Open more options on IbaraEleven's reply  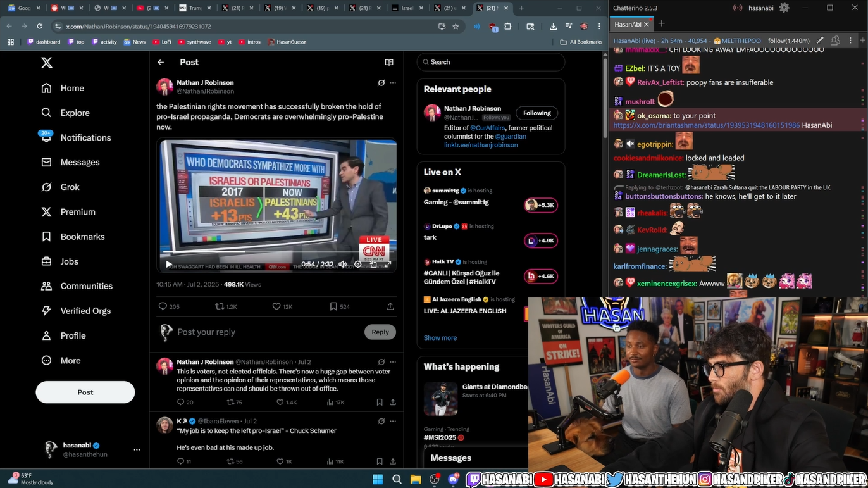(393, 421)
